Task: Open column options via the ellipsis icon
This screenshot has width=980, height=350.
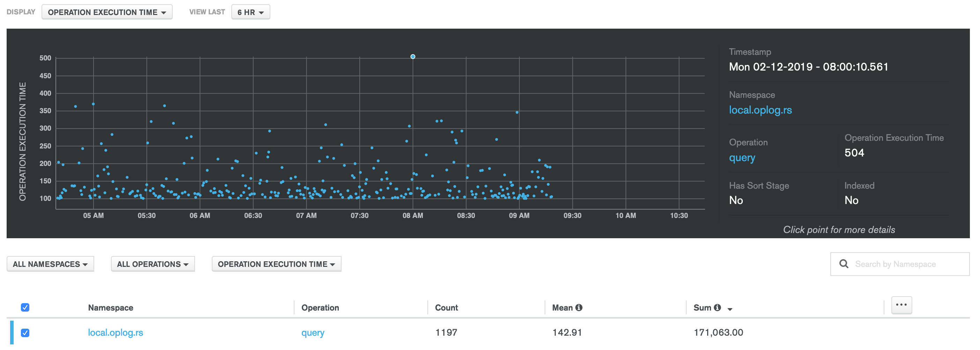Action: point(901,305)
